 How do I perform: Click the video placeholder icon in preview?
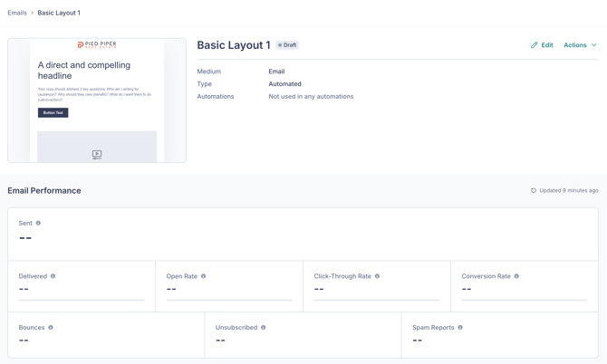[x=97, y=155]
